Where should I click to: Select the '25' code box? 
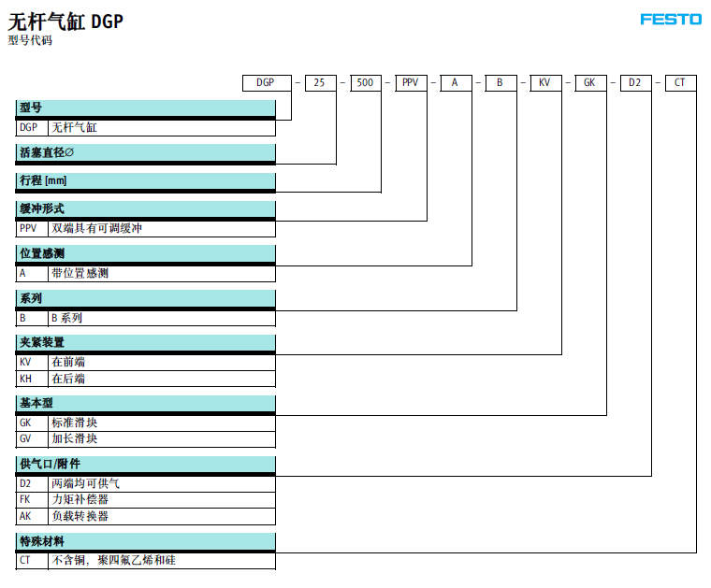click(x=321, y=83)
